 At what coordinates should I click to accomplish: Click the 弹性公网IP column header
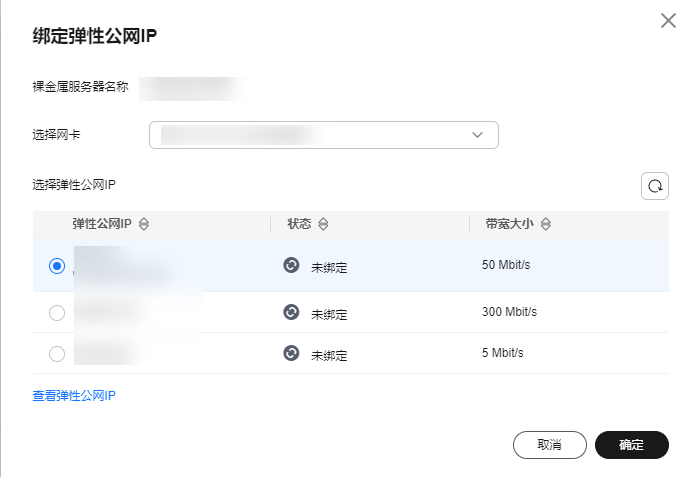pos(102,224)
